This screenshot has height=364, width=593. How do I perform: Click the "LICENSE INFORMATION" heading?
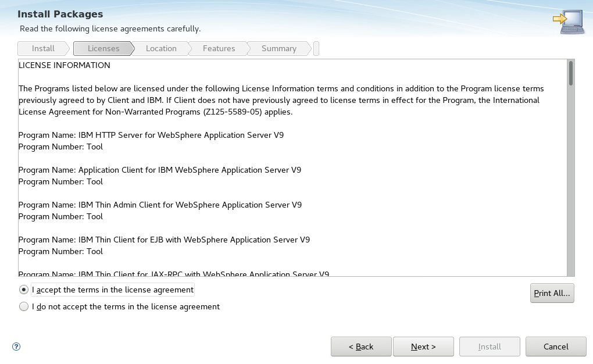point(65,65)
